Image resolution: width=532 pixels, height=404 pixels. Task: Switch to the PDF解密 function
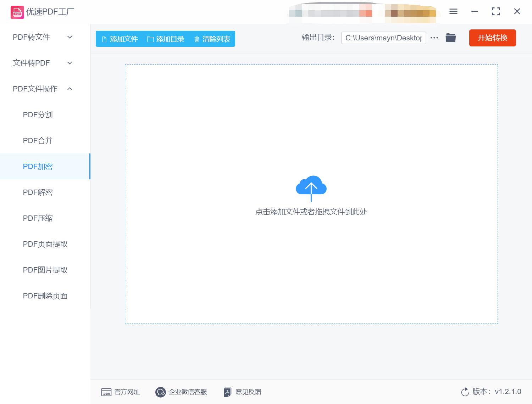[37, 192]
